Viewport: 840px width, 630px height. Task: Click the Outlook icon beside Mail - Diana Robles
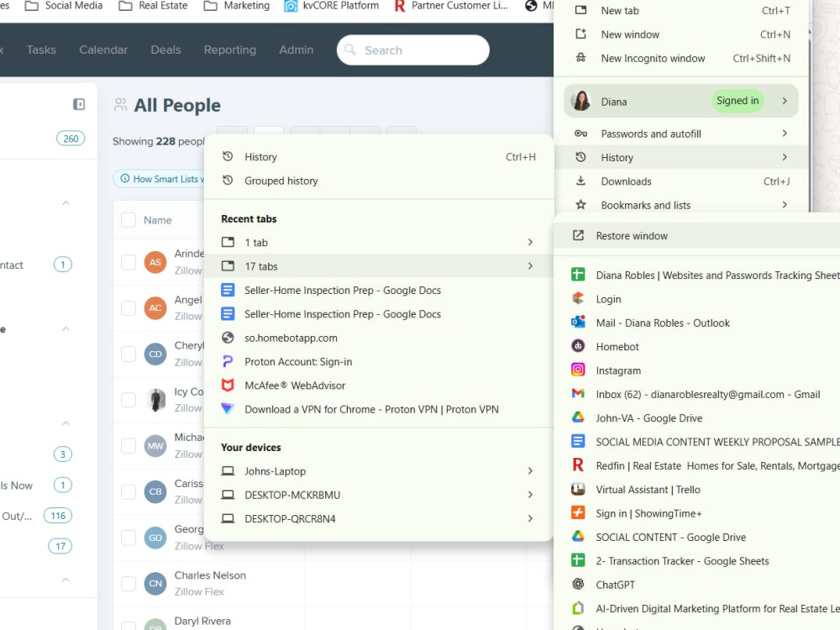point(578,323)
